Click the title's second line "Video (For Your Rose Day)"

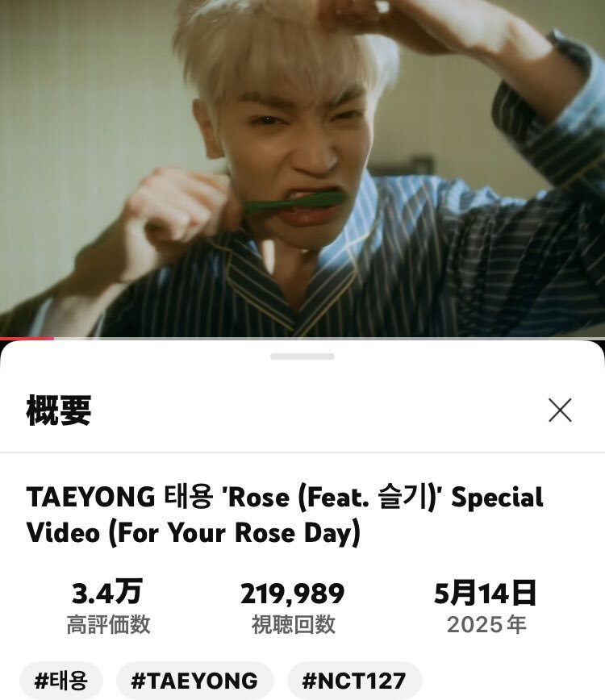(194, 532)
